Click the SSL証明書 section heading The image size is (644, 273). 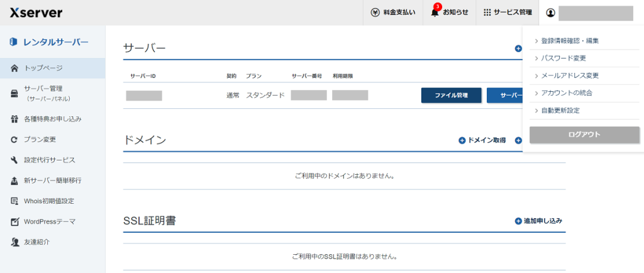pyautogui.click(x=150, y=221)
